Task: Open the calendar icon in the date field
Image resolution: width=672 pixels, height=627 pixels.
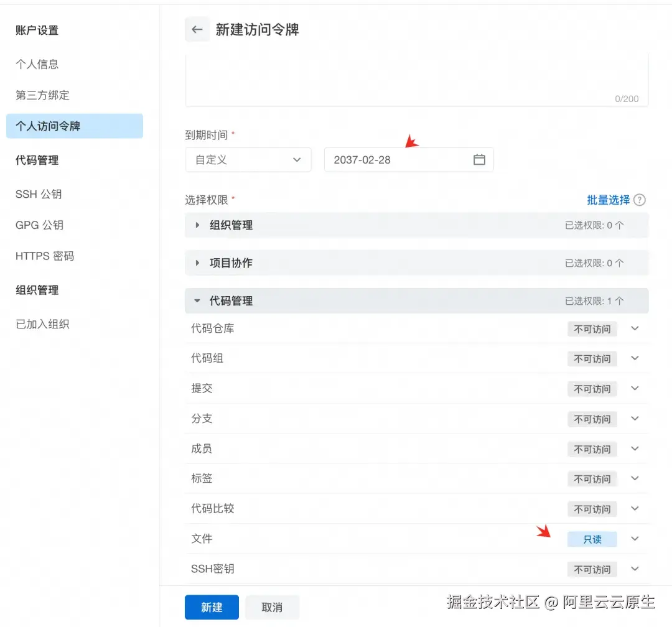Action: pyautogui.click(x=478, y=160)
